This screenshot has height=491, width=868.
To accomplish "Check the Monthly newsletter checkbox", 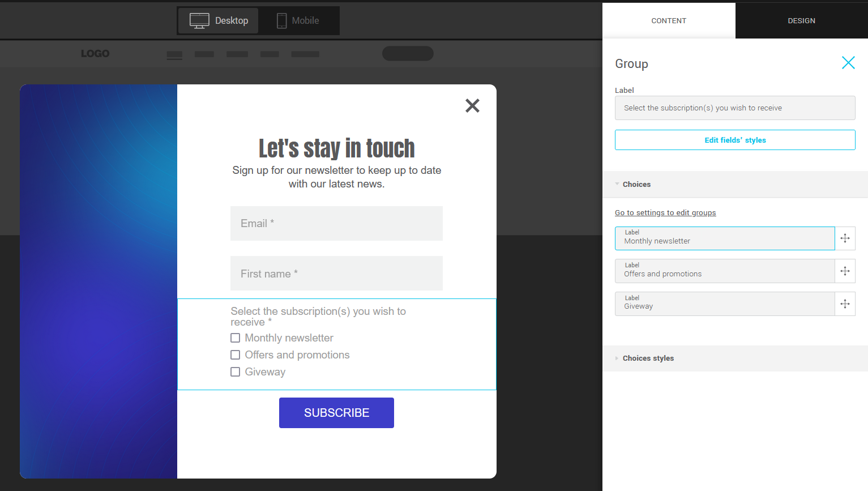I will tap(236, 338).
